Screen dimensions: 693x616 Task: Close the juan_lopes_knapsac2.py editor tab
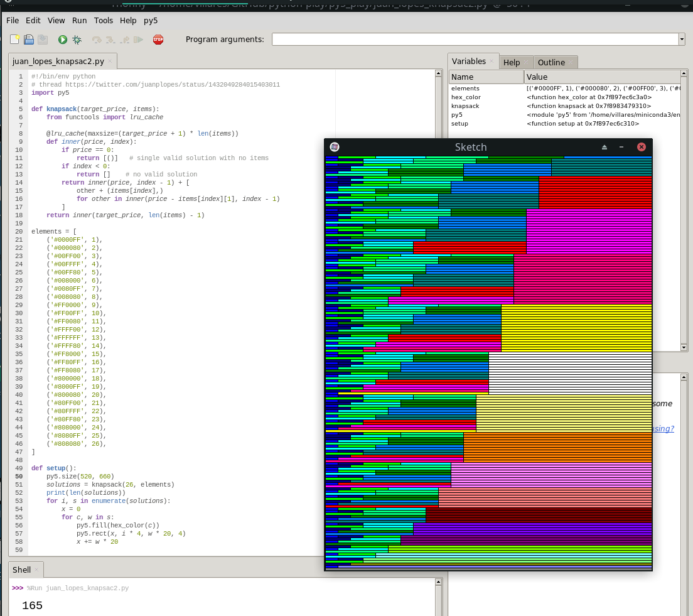(x=110, y=61)
